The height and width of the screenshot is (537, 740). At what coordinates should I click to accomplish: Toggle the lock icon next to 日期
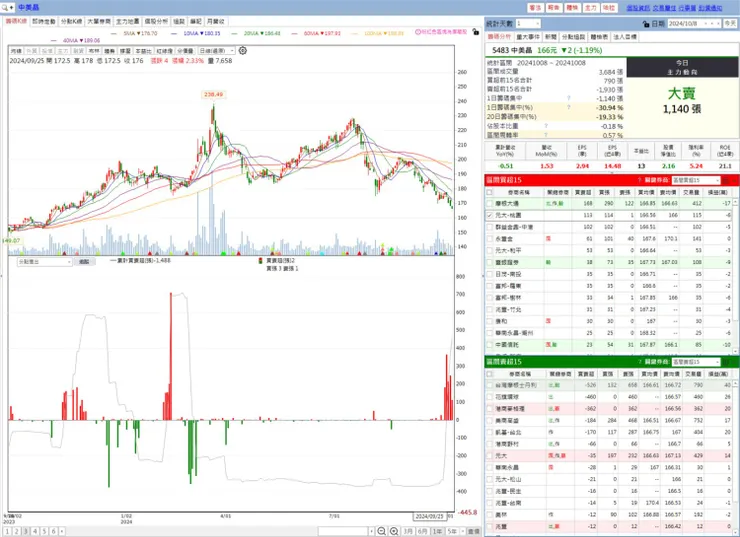click(x=646, y=24)
